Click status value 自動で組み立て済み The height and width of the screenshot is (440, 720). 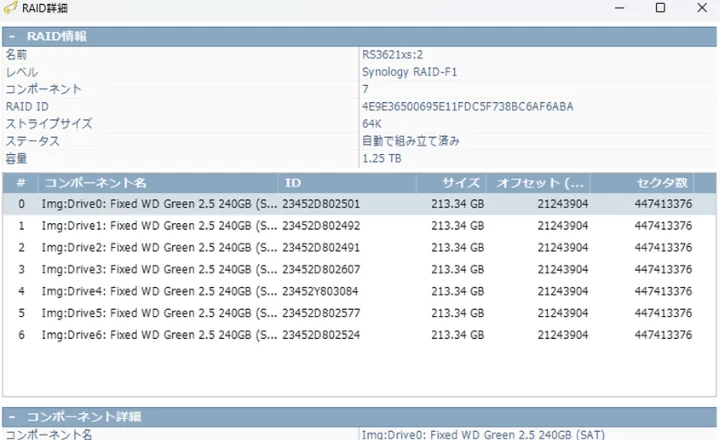(x=411, y=141)
